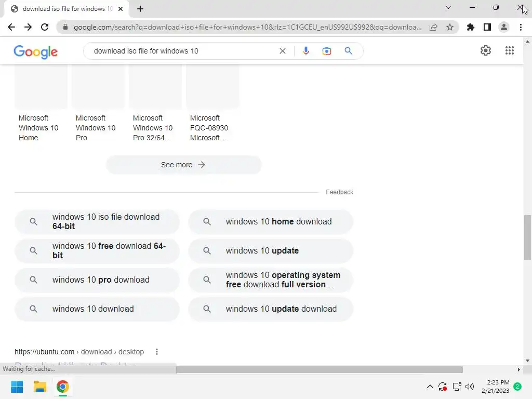Open the notification badge showing 2

[x=517, y=387]
